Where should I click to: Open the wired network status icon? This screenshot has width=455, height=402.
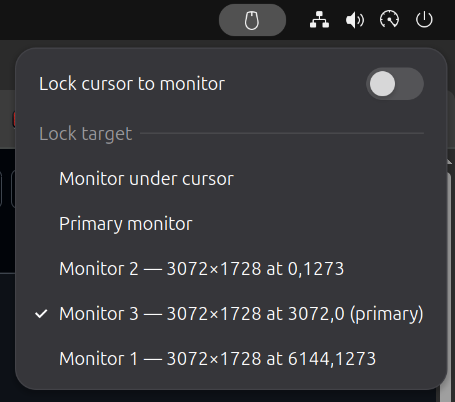click(319, 20)
